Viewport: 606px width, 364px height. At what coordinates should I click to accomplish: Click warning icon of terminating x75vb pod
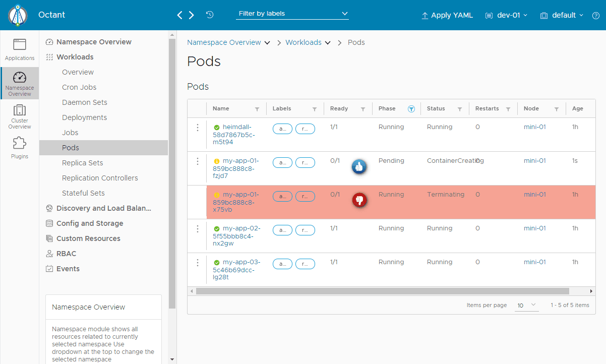click(217, 195)
